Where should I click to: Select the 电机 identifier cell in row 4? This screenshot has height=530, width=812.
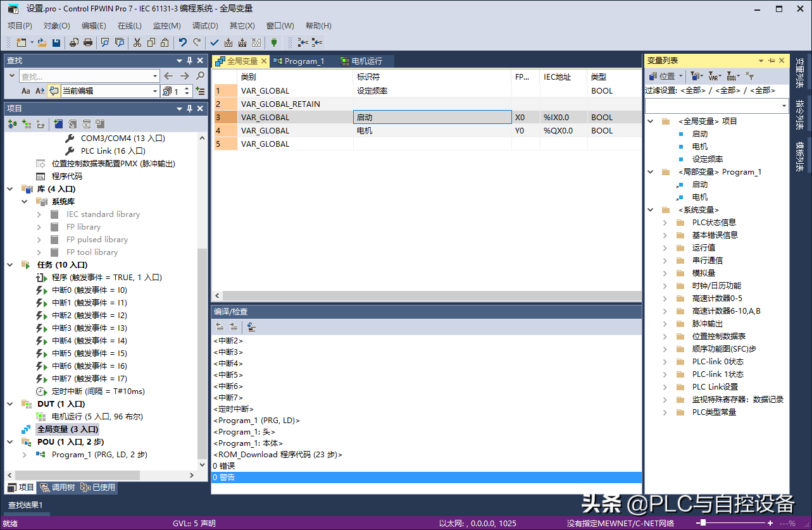pyautogui.click(x=432, y=131)
